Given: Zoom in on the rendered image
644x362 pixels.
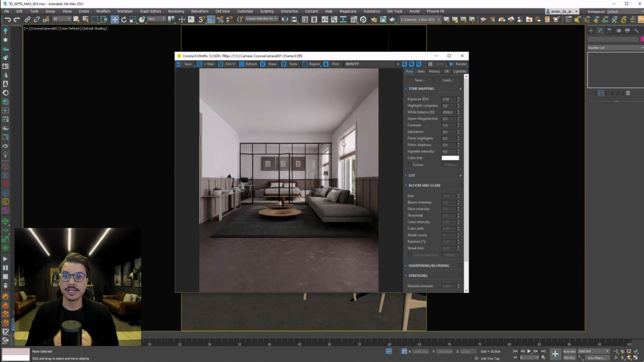Looking at the screenshot, I should tap(404, 64).
